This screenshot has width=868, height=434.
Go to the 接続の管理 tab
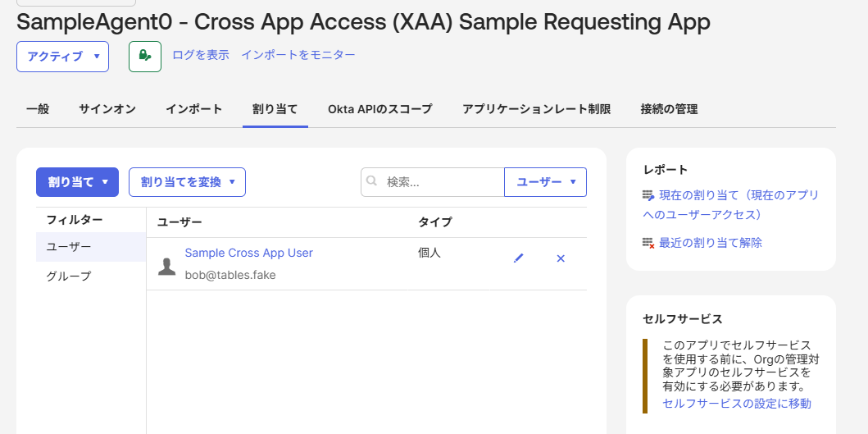(669, 109)
